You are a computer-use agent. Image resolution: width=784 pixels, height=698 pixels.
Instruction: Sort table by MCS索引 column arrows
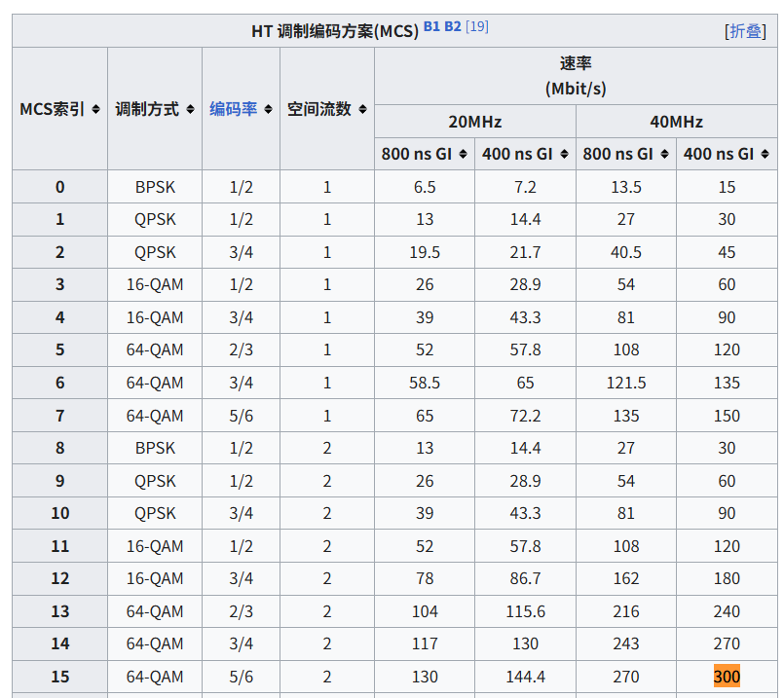pyautogui.click(x=95, y=109)
